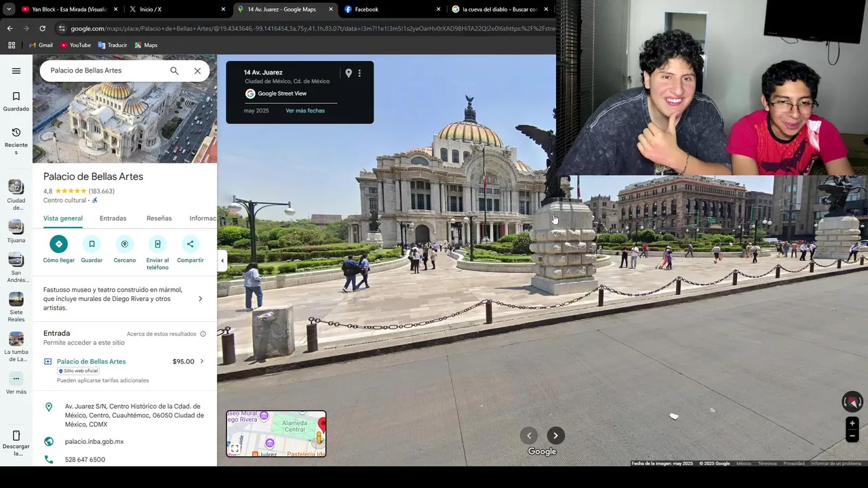Click the Privacidad link at the bottom
The image size is (868, 488).
click(x=794, y=464)
